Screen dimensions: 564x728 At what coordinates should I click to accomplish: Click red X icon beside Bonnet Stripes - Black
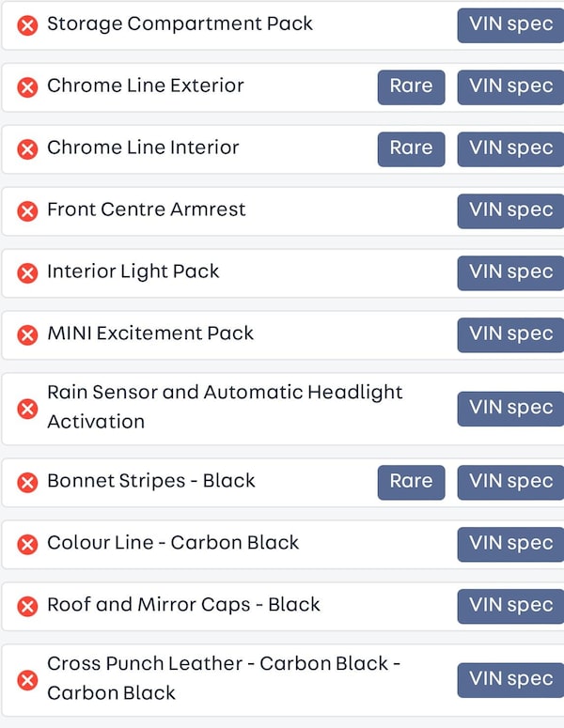tap(28, 483)
